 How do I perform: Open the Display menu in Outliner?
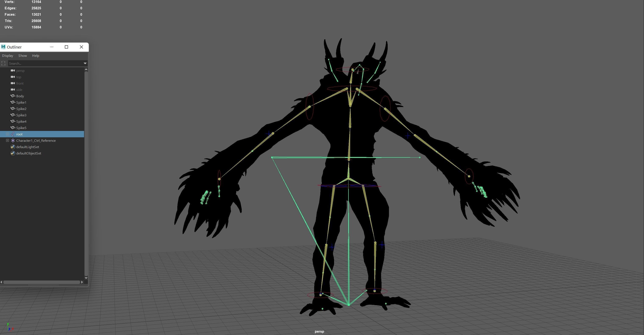click(7, 56)
